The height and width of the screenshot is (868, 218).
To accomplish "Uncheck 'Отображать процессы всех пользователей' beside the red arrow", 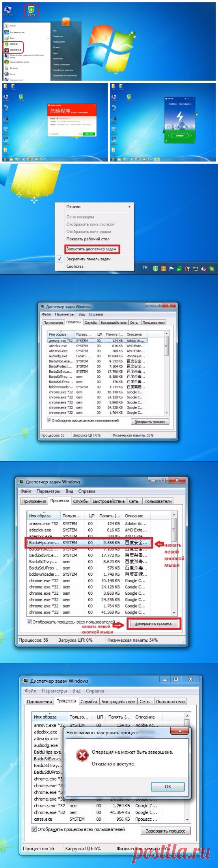I will tap(29, 622).
